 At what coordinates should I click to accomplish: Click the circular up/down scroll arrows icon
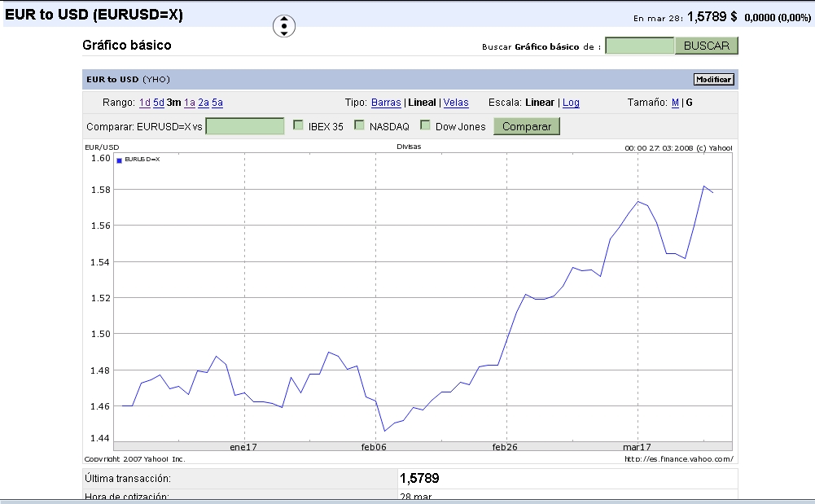click(283, 26)
